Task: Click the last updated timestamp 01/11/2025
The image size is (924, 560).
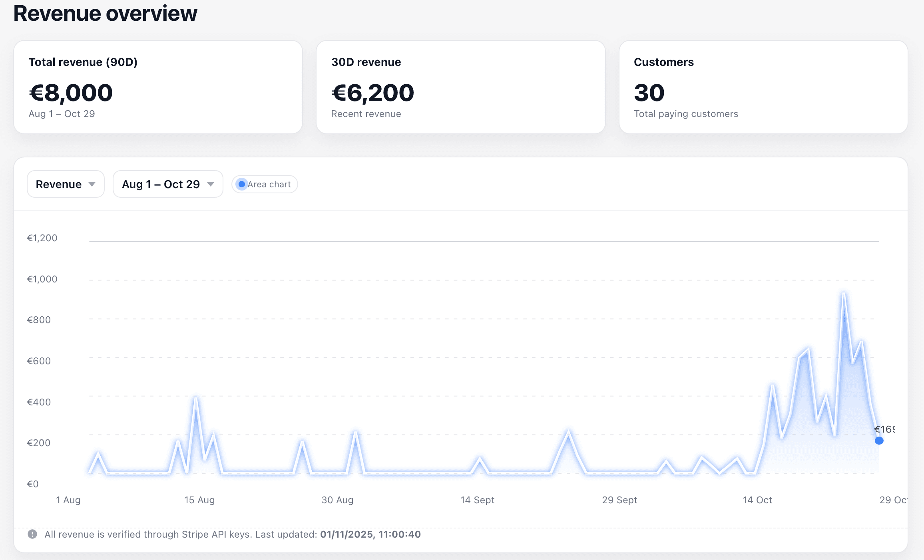Action: pyautogui.click(x=369, y=534)
